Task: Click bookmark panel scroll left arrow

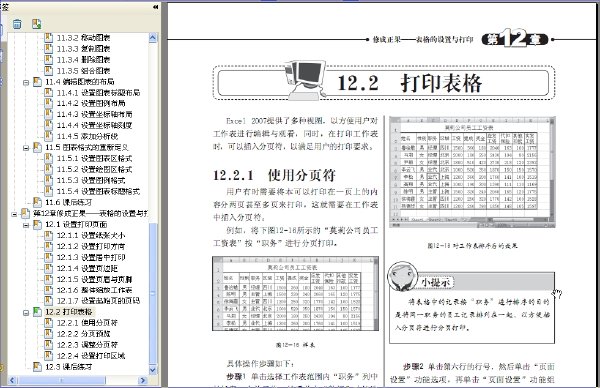Action: [12, 380]
